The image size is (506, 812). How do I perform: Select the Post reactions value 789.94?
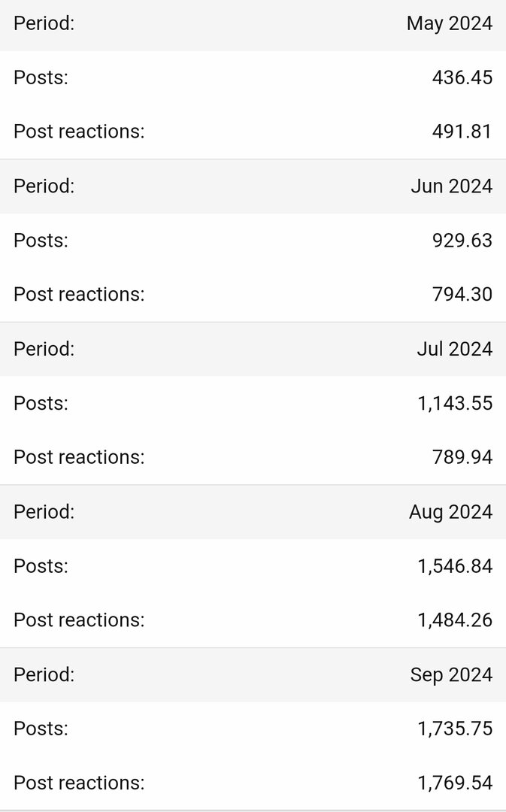click(462, 457)
